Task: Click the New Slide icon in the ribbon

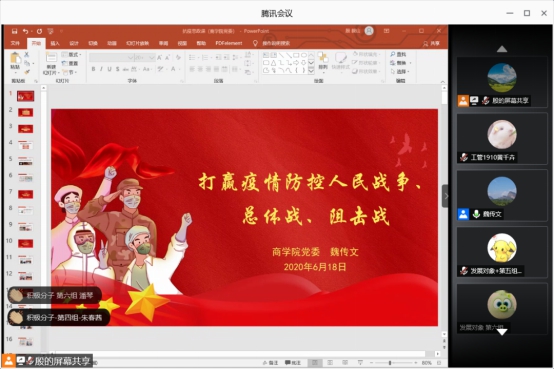Action: (51, 58)
